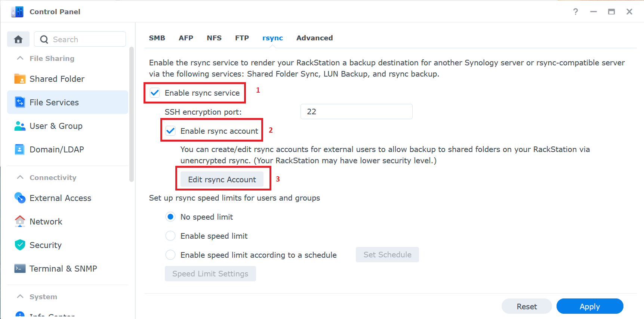
Task: Select Enable speed limit radio option
Action: (170, 236)
